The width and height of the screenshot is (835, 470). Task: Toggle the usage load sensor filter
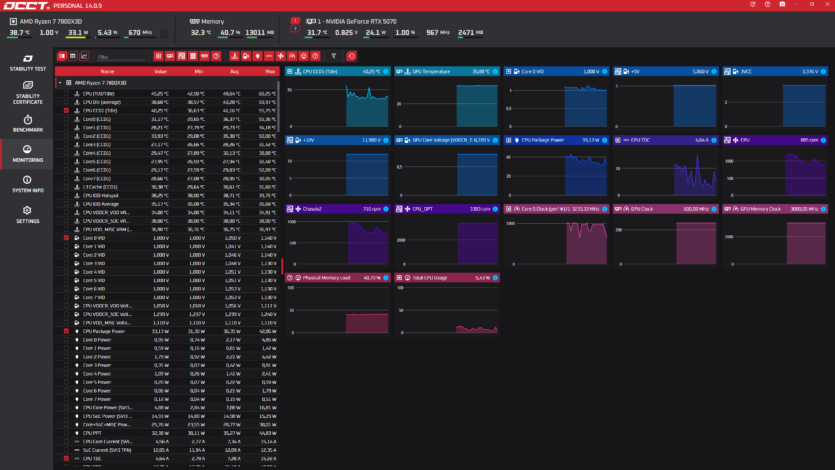(304, 56)
